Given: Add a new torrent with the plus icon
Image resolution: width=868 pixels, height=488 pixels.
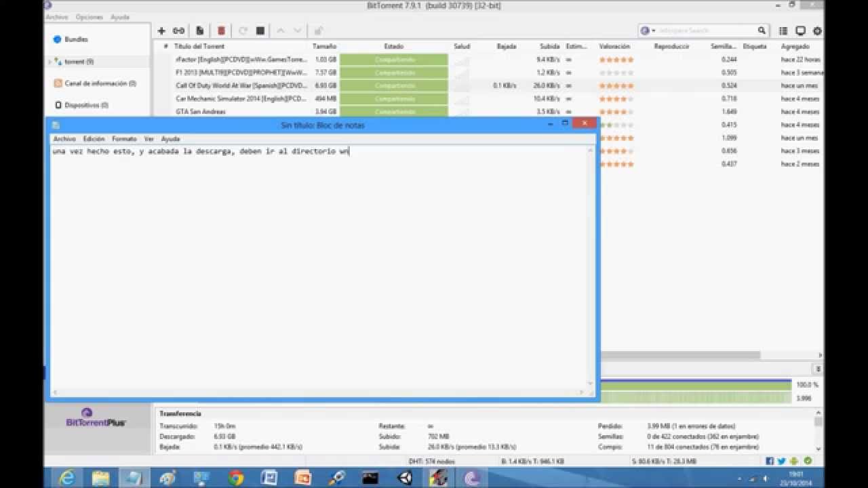Looking at the screenshot, I should pos(161,30).
